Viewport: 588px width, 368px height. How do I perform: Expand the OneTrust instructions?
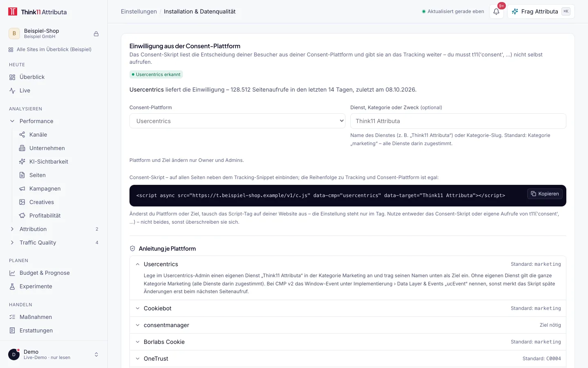point(348,359)
